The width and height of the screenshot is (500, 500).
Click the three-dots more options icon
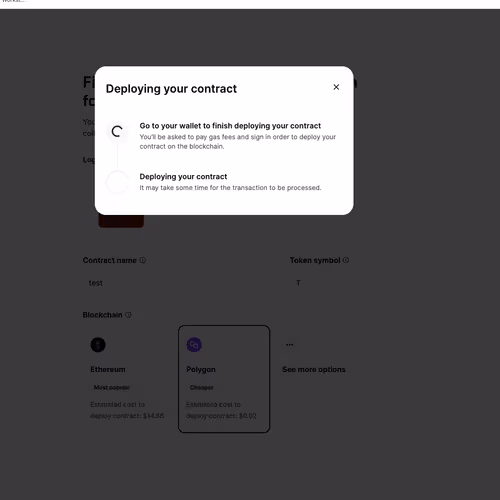[290, 345]
